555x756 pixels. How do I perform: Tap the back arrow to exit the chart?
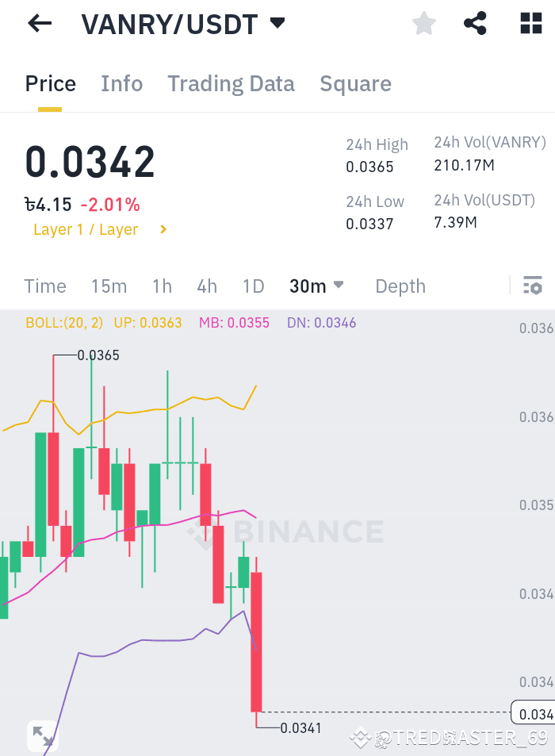coord(38,23)
